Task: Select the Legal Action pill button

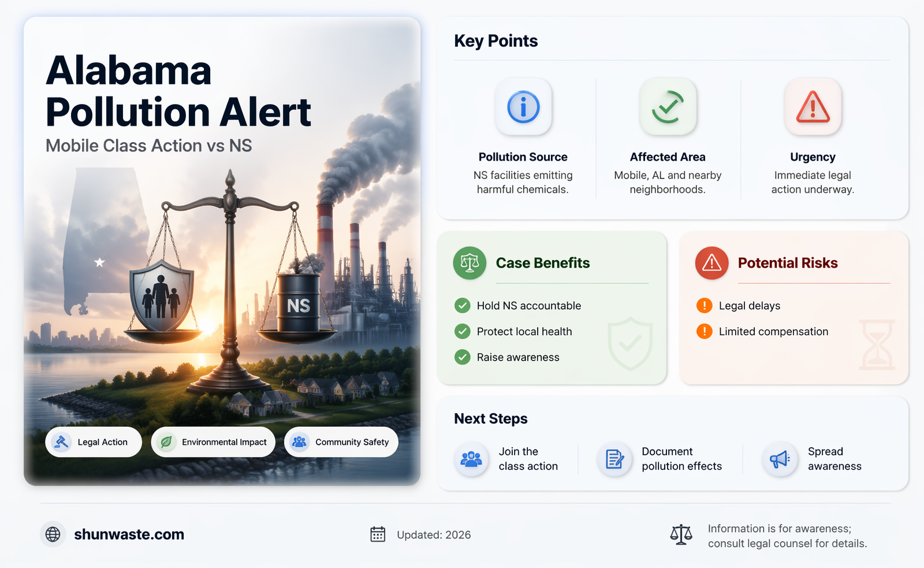Action: click(x=94, y=442)
